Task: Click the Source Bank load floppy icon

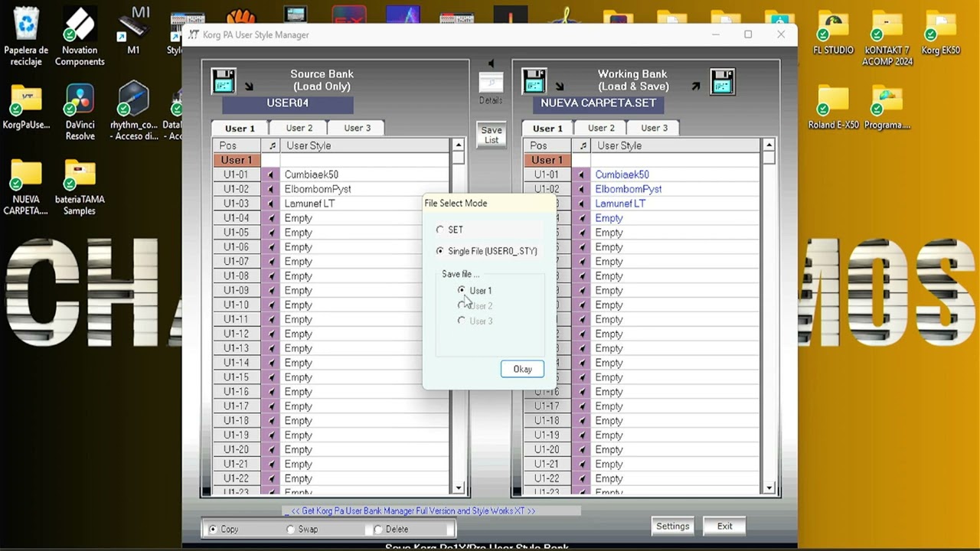Action: tap(224, 80)
